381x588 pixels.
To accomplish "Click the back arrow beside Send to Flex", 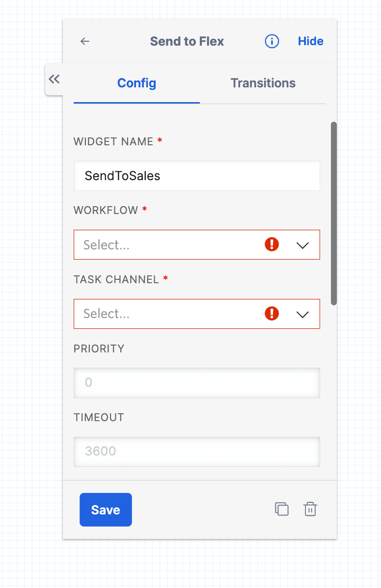I will pos(85,41).
